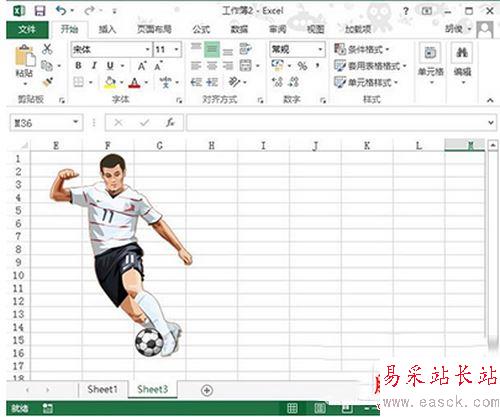
Task: Open the font size dropdown
Action: click(176, 50)
